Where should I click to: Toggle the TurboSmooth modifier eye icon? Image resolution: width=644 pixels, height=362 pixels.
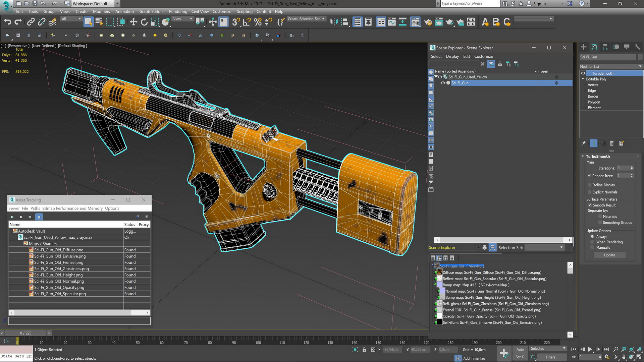[x=583, y=73]
